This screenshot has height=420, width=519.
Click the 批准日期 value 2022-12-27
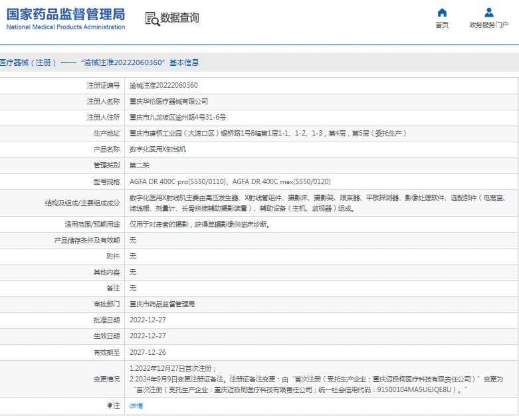coord(148,320)
